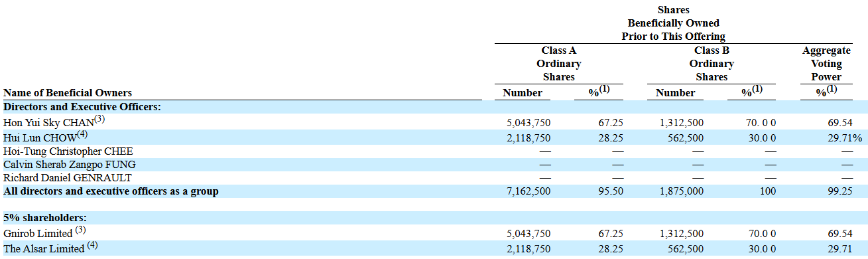Select 2,118,750 in The Alsar Limited row
868x259 pixels.
pos(528,248)
